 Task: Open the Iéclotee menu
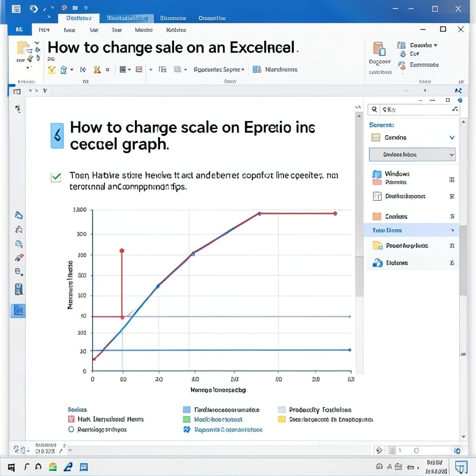tap(176, 30)
